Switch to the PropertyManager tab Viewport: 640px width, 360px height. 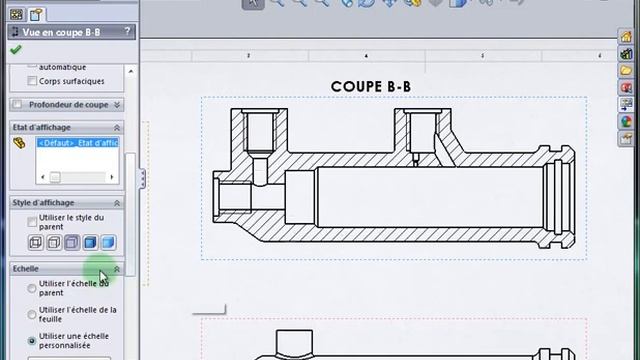click(36, 15)
